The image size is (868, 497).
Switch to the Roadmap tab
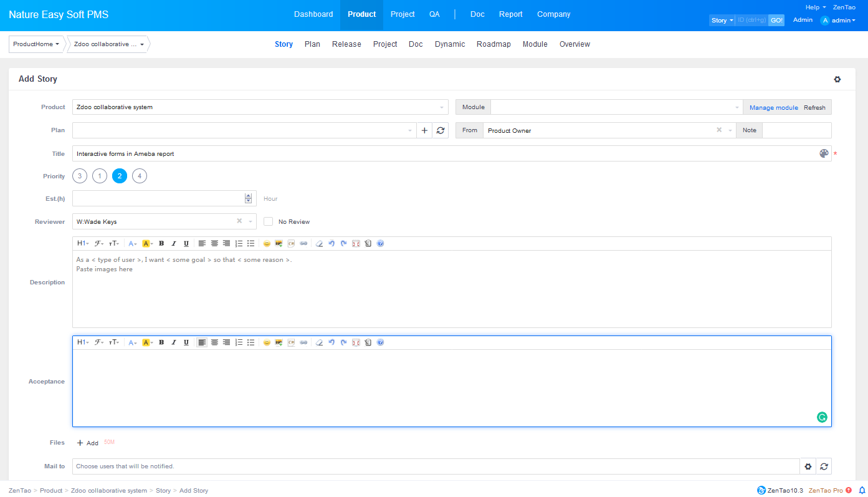point(494,44)
